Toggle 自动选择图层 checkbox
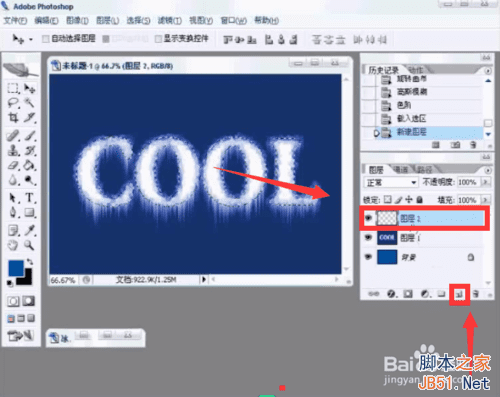Screen dimensions: 500x397 46,39
